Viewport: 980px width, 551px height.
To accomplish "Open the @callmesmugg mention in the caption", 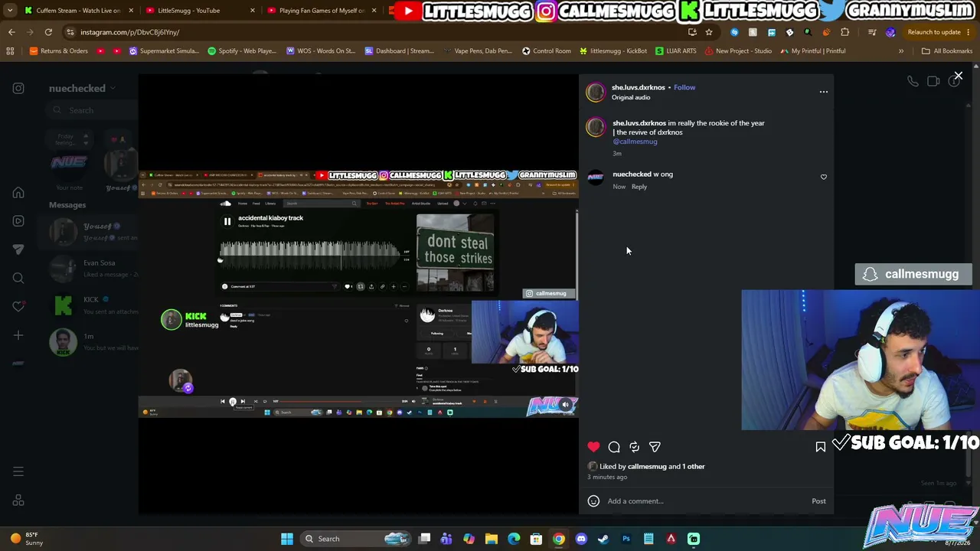I will [635, 142].
